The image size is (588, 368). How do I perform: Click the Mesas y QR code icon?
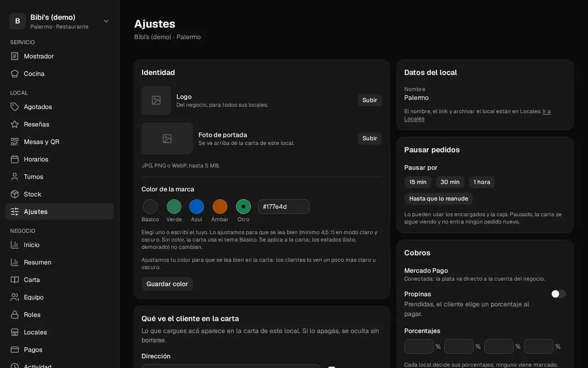pyautogui.click(x=15, y=142)
